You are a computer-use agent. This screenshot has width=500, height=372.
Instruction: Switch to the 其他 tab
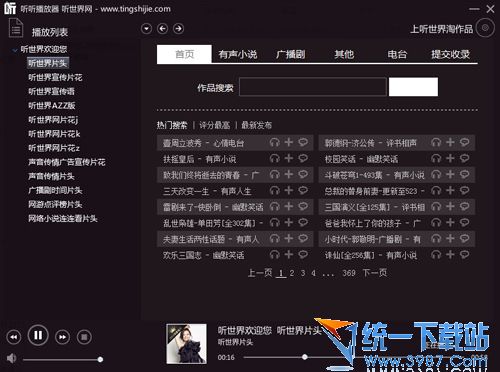[344, 54]
